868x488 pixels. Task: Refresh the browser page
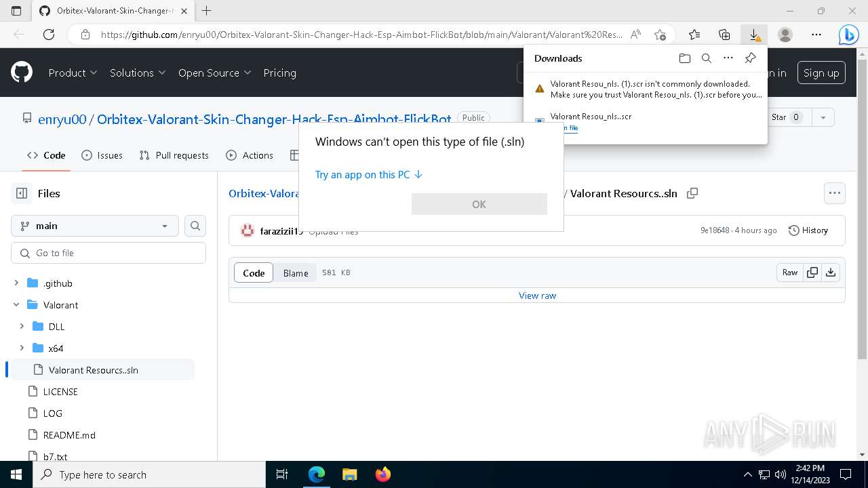[48, 35]
